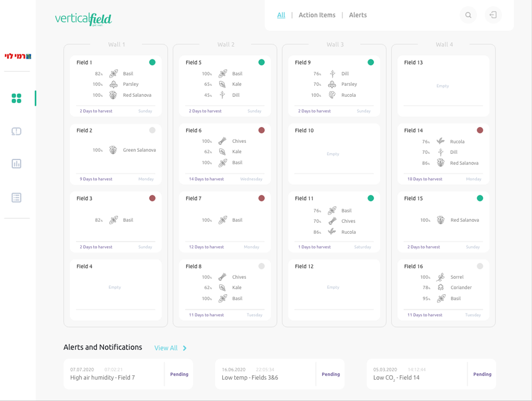The height and width of the screenshot is (401, 532).
Task: Click Kale plant icon in Field 5
Action: click(x=222, y=84)
